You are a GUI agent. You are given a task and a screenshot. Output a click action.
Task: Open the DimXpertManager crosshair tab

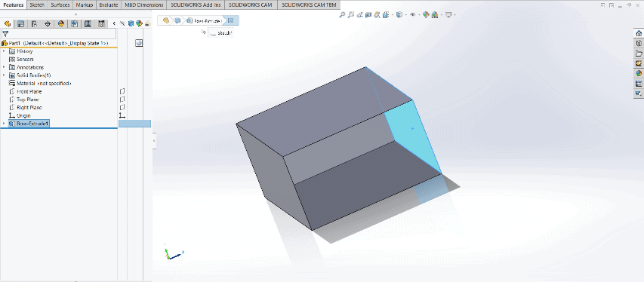point(48,24)
